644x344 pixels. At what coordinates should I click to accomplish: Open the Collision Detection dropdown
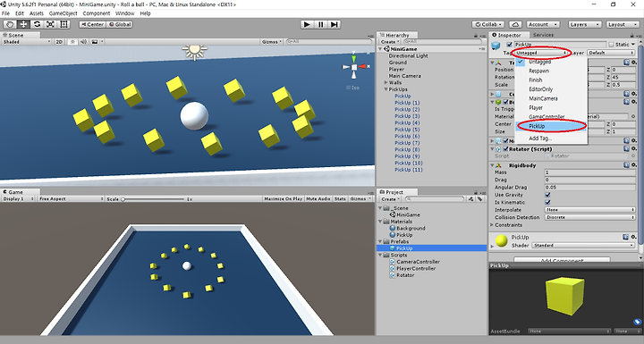click(590, 217)
